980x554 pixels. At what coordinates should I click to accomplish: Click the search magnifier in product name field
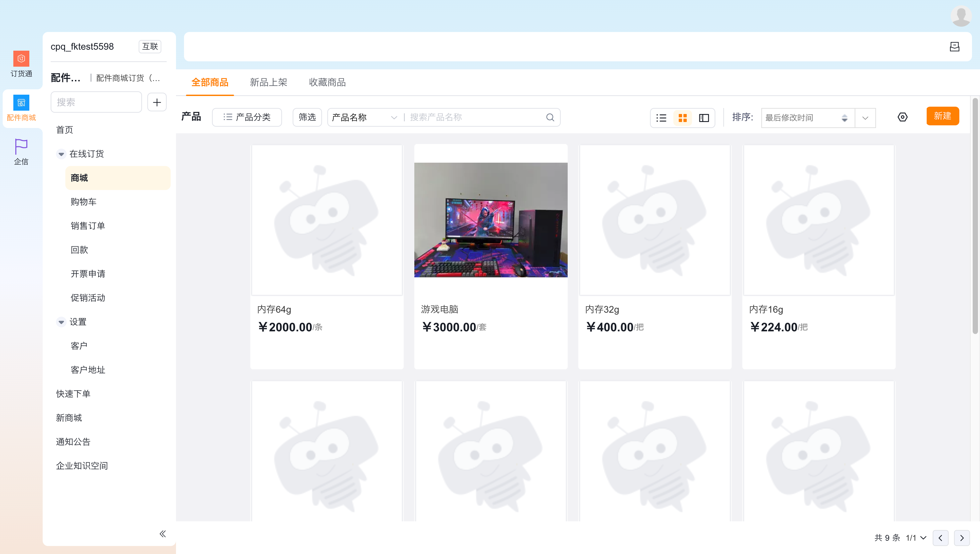(549, 117)
